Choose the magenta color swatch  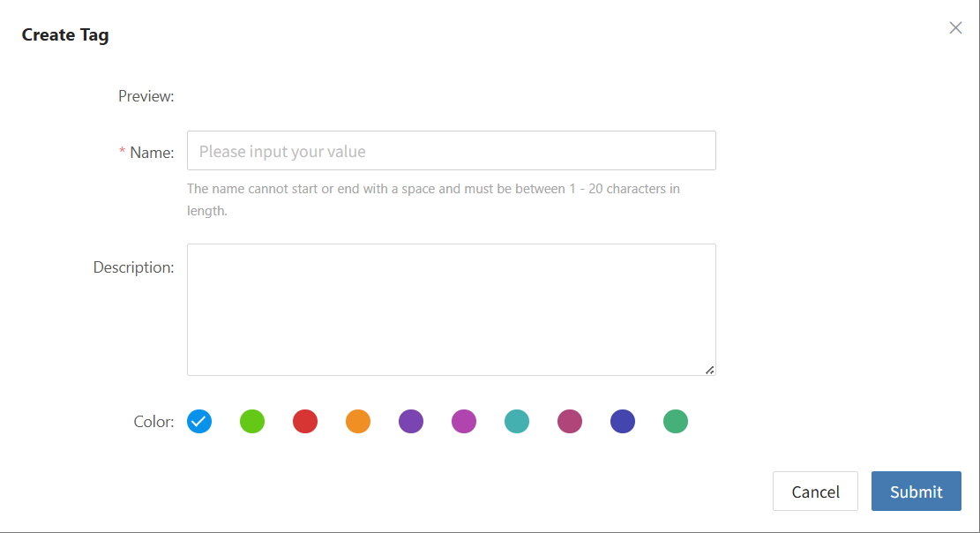pos(464,421)
